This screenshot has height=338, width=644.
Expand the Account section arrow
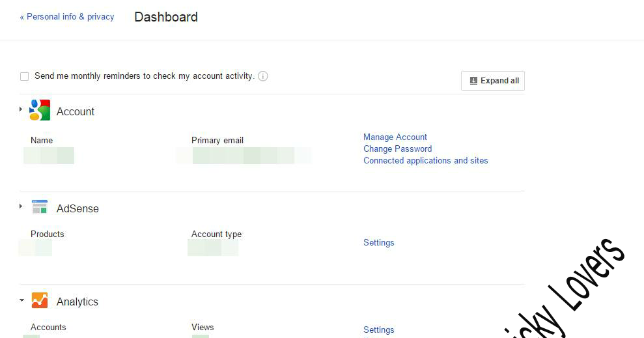click(21, 109)
